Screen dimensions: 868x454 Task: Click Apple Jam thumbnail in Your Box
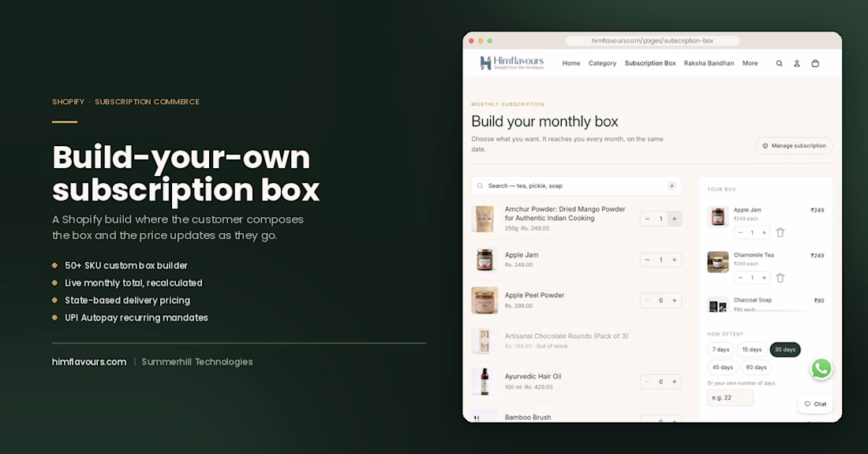pos(718,216)
